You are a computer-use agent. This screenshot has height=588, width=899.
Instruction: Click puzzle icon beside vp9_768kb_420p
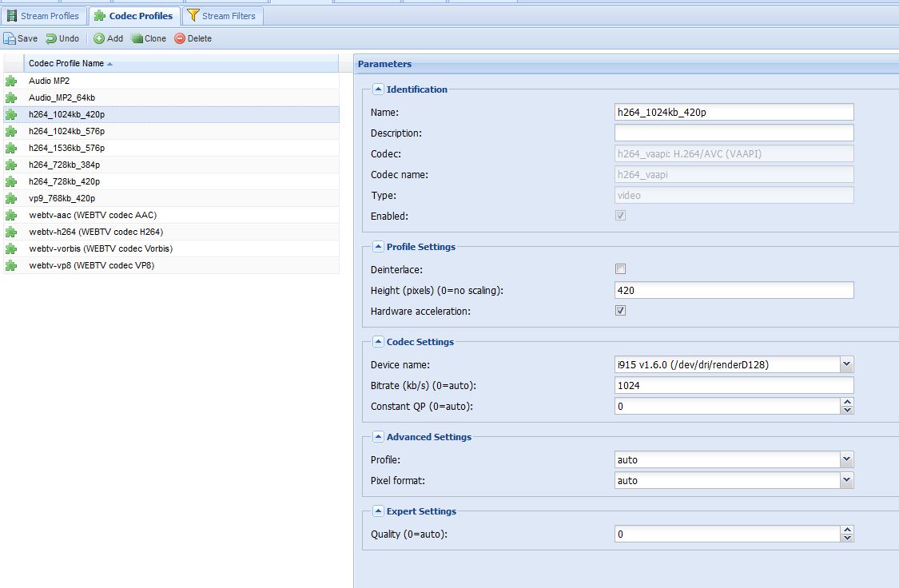pos(11,198)
